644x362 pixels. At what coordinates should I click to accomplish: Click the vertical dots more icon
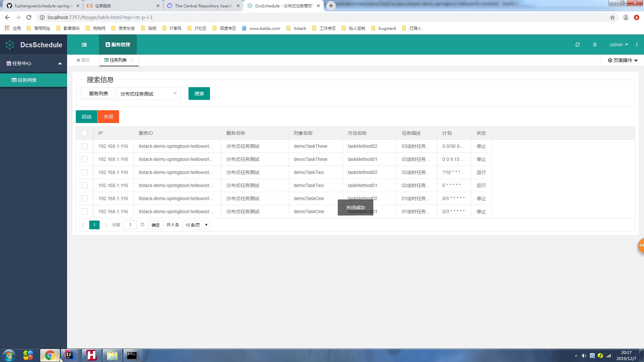(637, 45)
